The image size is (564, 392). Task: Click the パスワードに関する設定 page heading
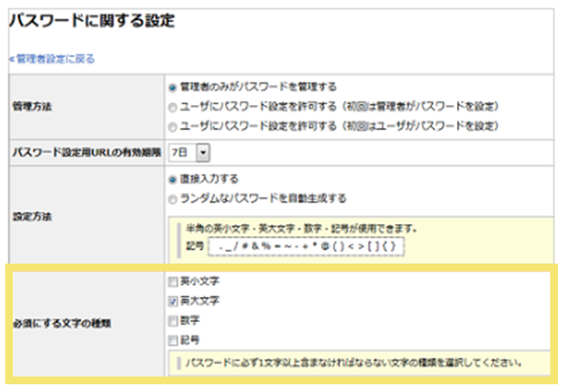(92, 22)
